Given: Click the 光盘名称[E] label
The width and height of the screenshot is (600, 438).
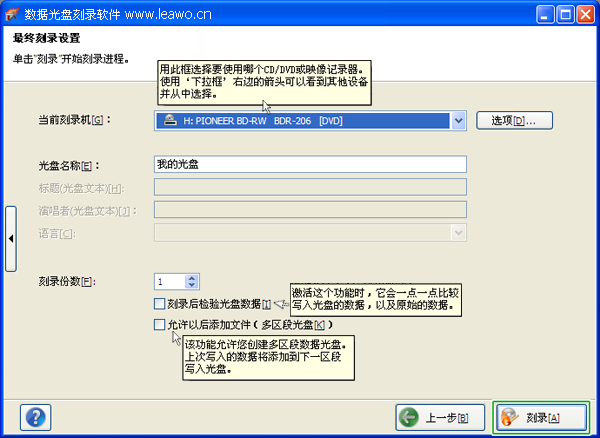Looking at the screenshot, I should [x=69, y=166].
